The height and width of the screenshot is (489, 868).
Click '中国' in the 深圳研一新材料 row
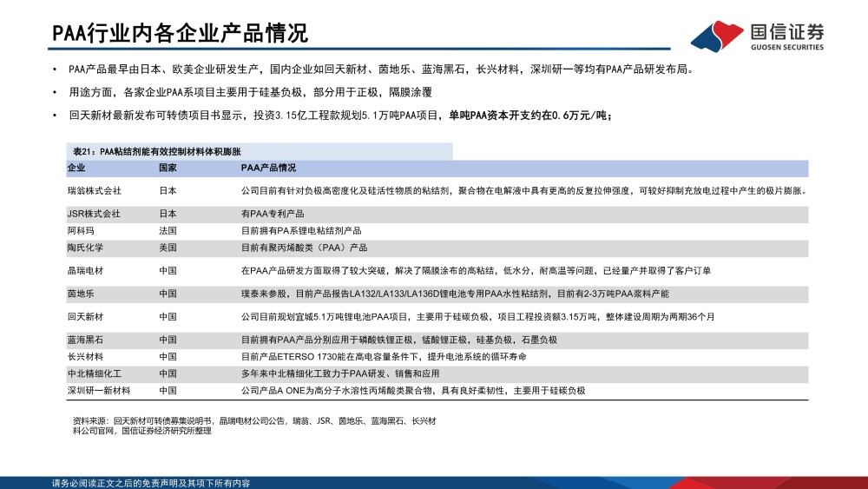click(x=168, y=391)
